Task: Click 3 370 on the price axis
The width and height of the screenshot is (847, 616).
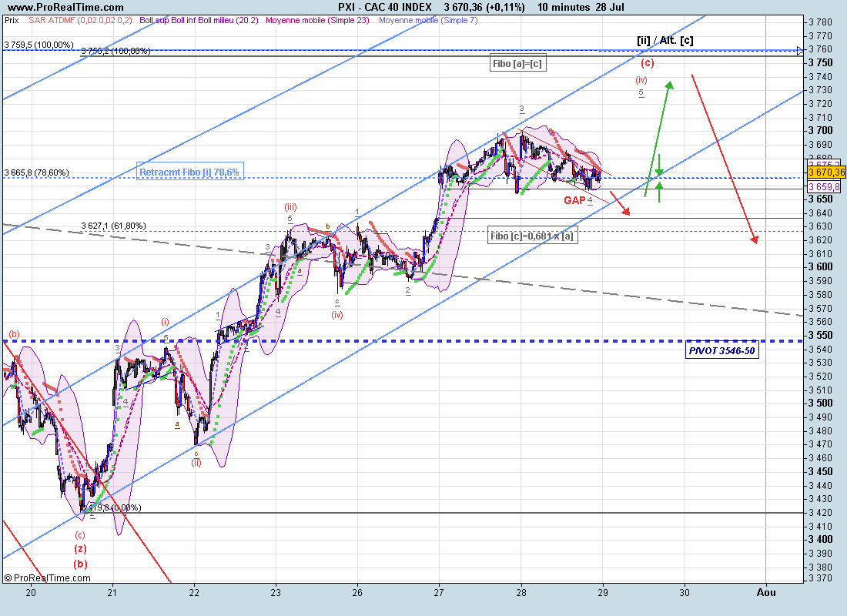Action: tap(820, 579)
